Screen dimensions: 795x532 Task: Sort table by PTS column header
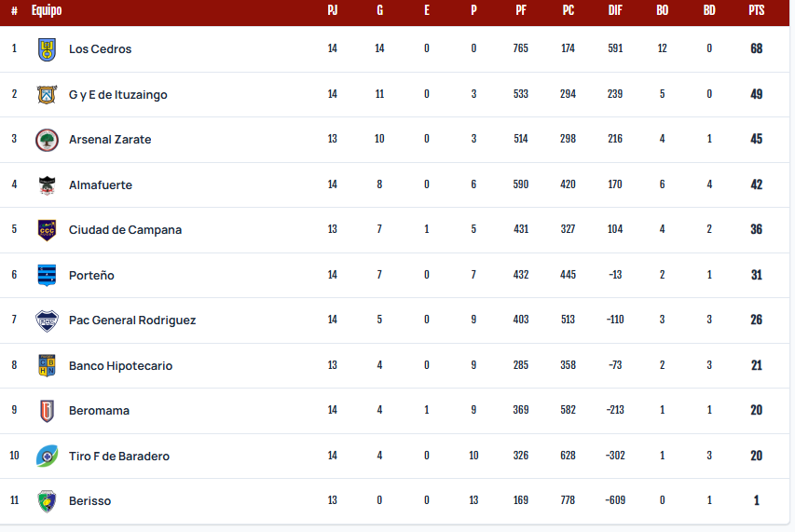click(x=756, y=10)
